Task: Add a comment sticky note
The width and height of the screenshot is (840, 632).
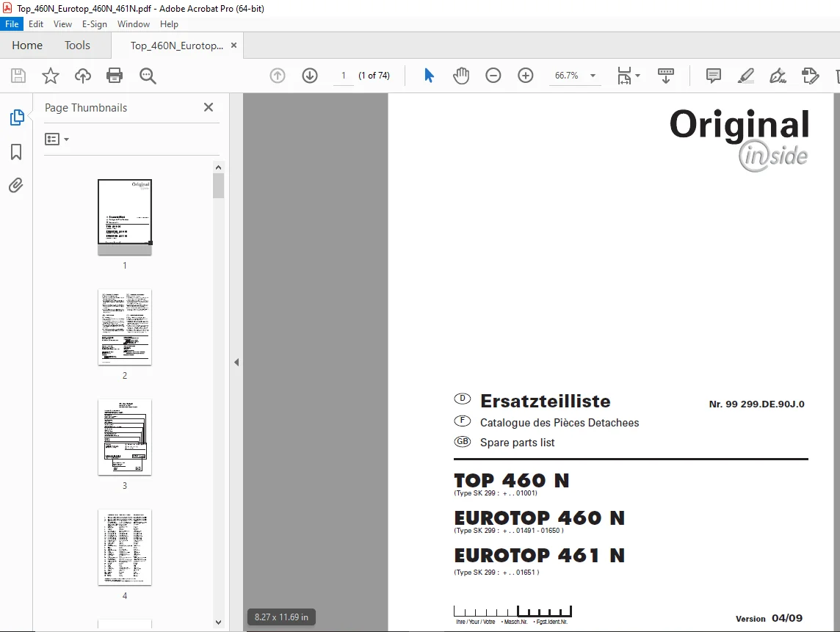Action: (x=713, y=76)
